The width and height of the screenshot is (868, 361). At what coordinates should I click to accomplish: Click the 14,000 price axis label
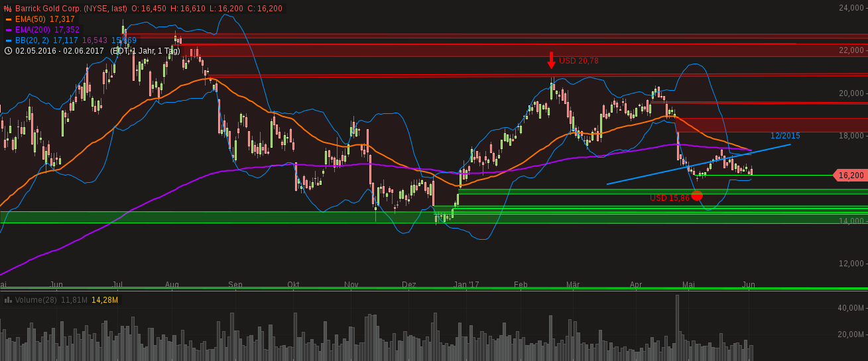coord(852,221)
